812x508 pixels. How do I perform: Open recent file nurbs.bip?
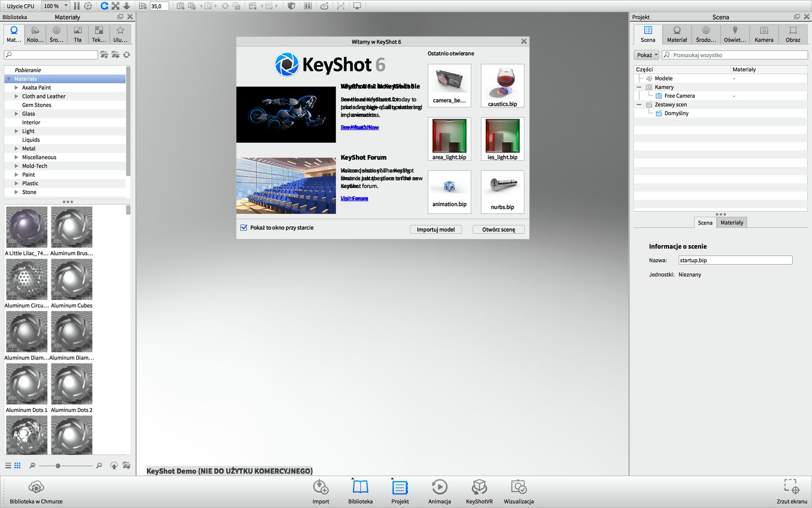(502, 192)
